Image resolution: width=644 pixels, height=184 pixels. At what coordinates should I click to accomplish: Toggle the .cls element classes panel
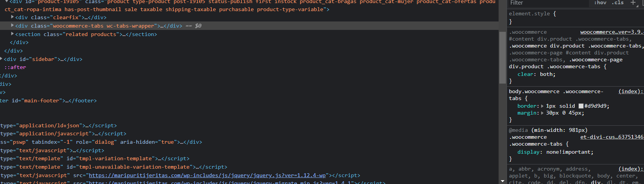pyautogui.click(x=618, y=2)
